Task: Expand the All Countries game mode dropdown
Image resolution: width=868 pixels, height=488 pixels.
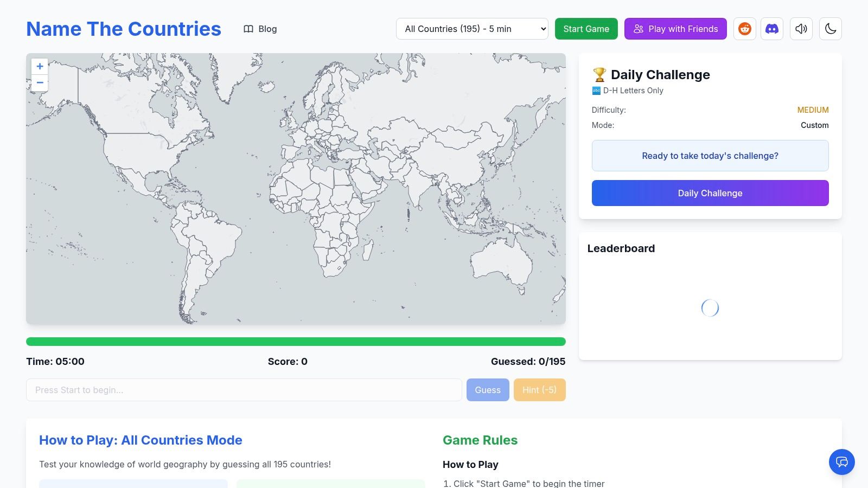Action: (472, 29)
